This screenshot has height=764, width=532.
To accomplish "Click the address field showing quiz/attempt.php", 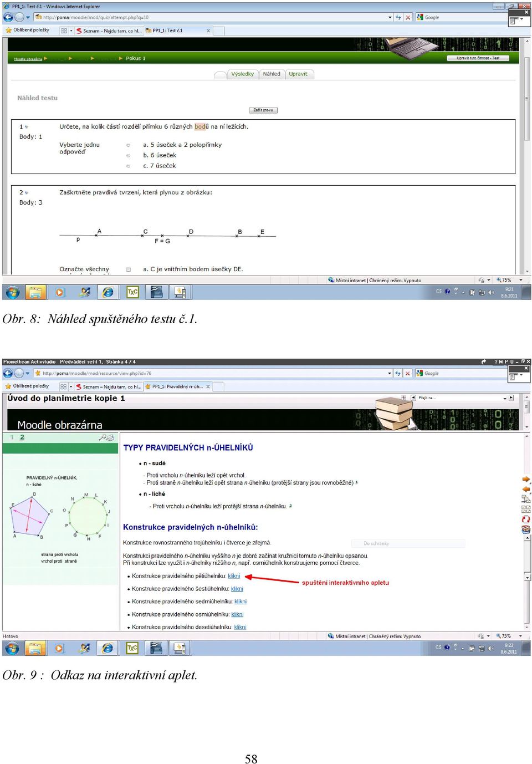I will tap(210, 17).
